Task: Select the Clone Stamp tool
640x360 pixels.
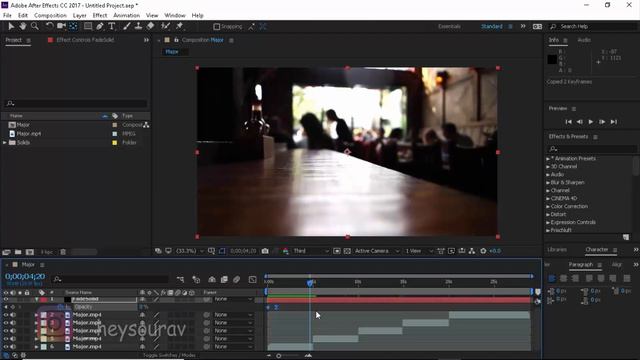Action: (138, 26)
